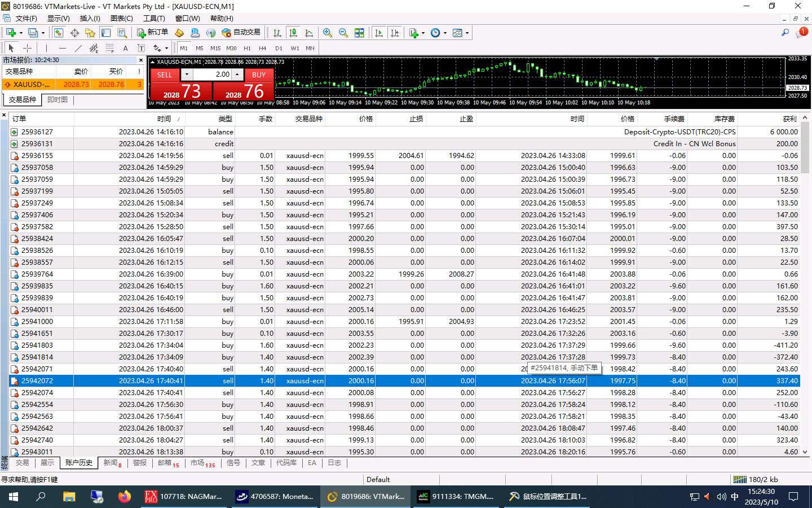Open the periods clock icon
The image size is (812, 508).
435,33
